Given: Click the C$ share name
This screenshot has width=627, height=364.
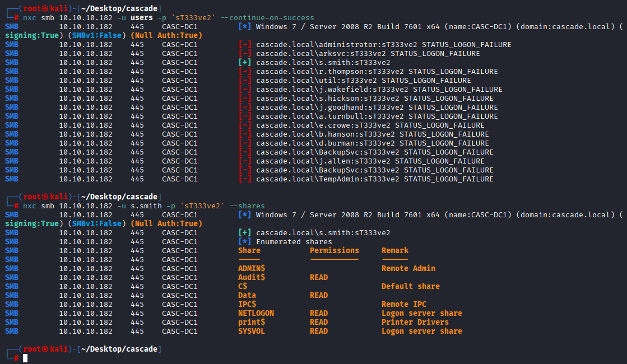Looking at the screenshot, I should (242, 287).
